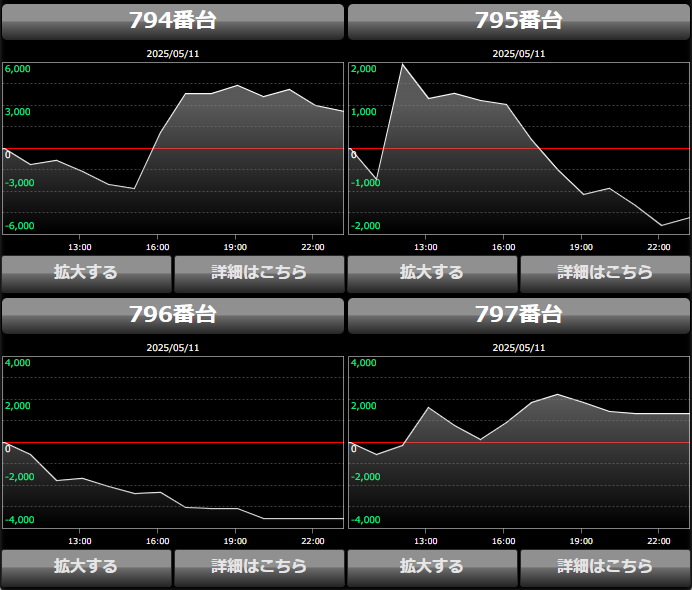The width and height of the screenshot is (692, 590).
Task: Click 拡大する under the 794番台 graph
Action: tap(86, 274)
